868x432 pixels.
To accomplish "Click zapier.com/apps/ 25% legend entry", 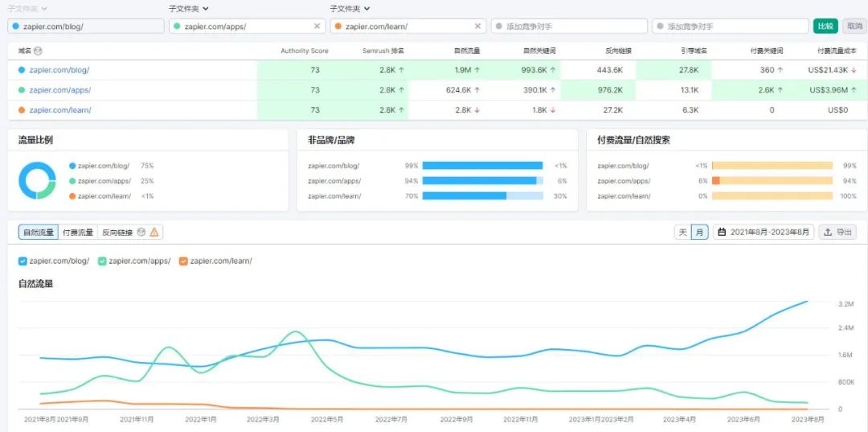I will coord(111,180).
